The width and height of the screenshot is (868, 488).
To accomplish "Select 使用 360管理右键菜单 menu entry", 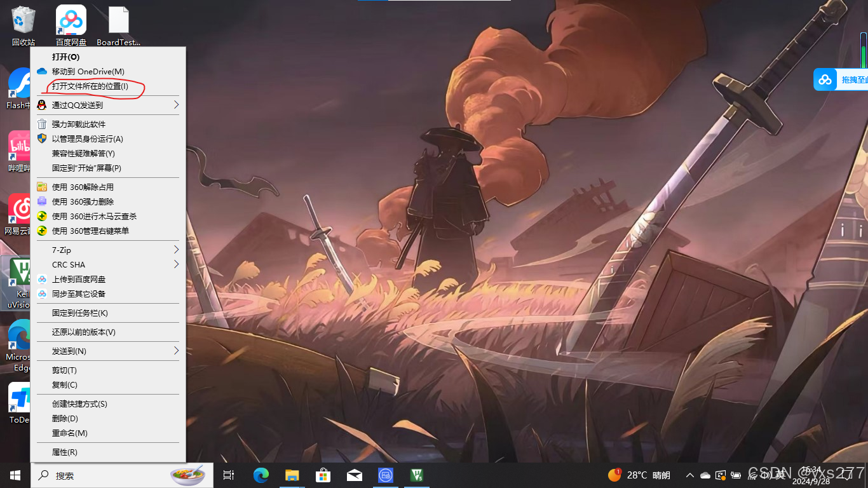I will pos(108,231).
